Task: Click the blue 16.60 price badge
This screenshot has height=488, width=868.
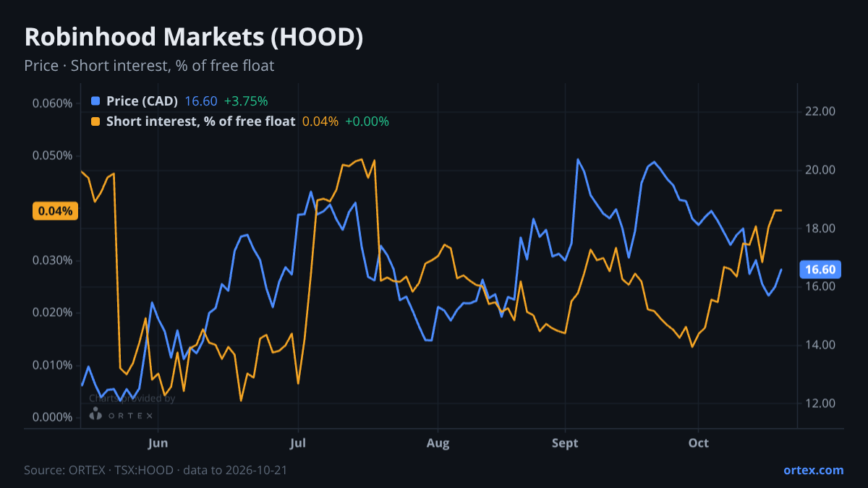Action: point(820,270)
